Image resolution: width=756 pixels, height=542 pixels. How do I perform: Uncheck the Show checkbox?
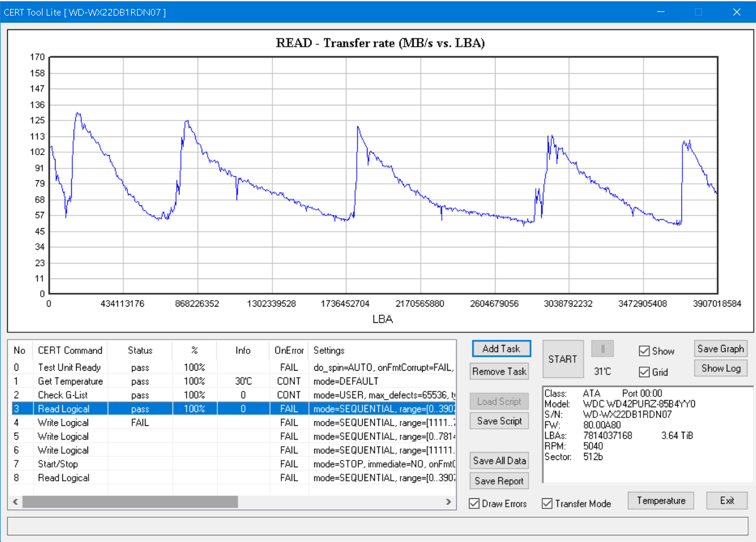click(x=644, y=351)
